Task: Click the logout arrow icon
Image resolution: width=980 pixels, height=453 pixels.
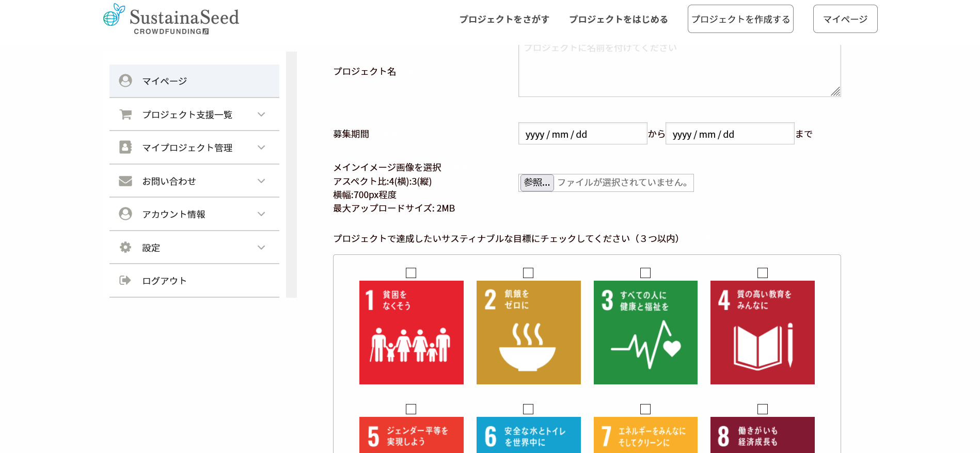Action: [125, 280]
